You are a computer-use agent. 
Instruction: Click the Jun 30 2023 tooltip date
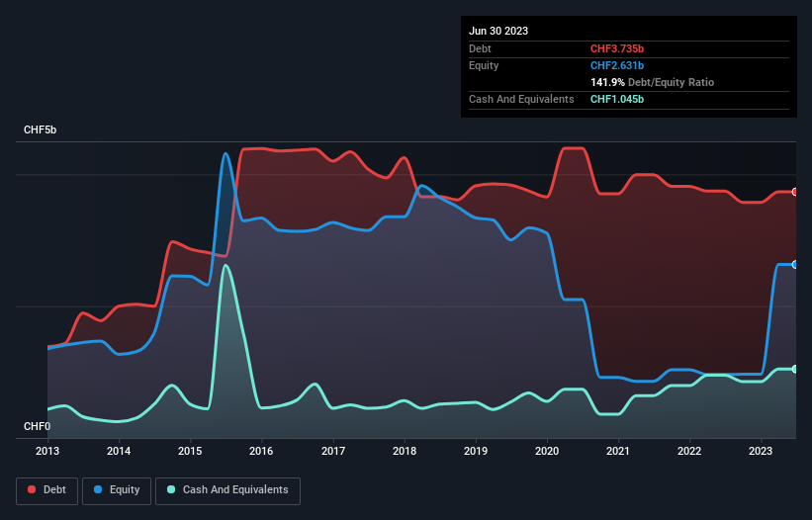498,31
